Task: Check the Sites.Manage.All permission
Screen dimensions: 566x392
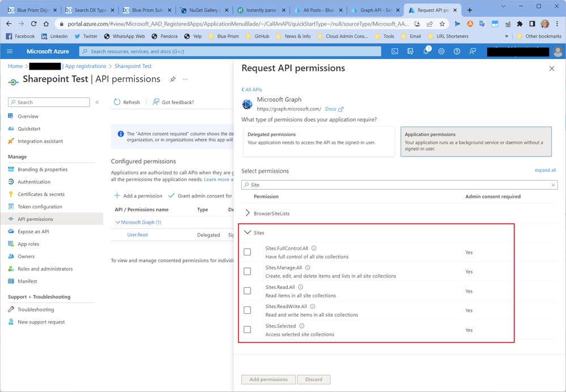Action: click(247, 271)
